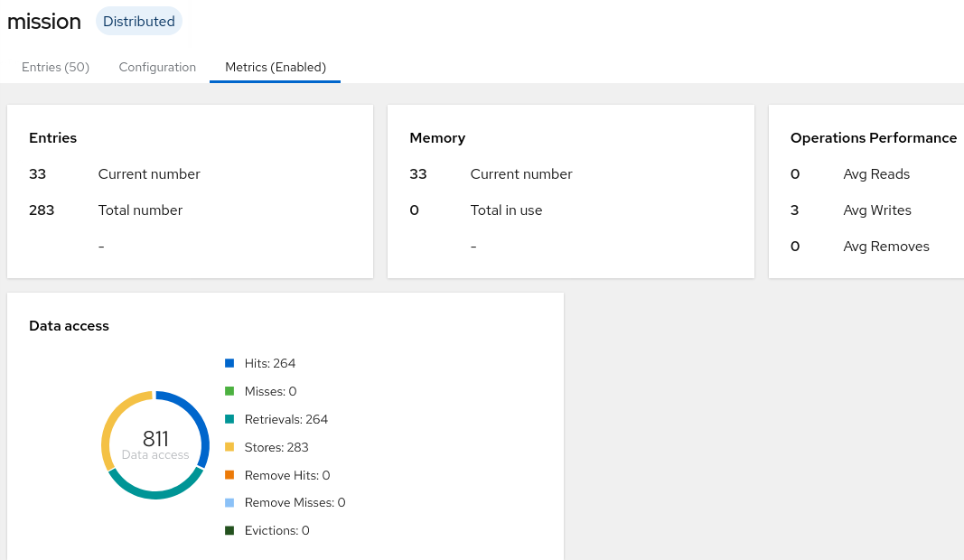Click the green Misses legend swatch
Screen dimensions: 964x560
pyautogui.click(x=229, y=392)
